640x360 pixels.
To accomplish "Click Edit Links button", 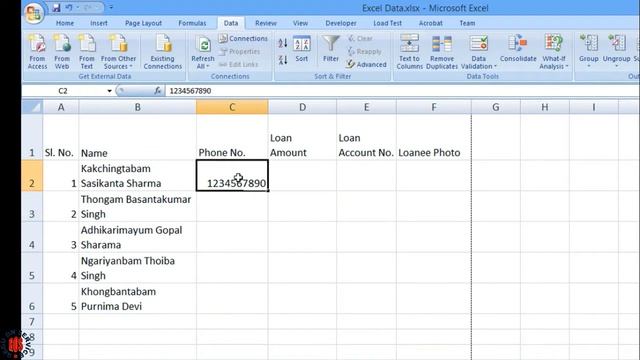I will point(238,64).
